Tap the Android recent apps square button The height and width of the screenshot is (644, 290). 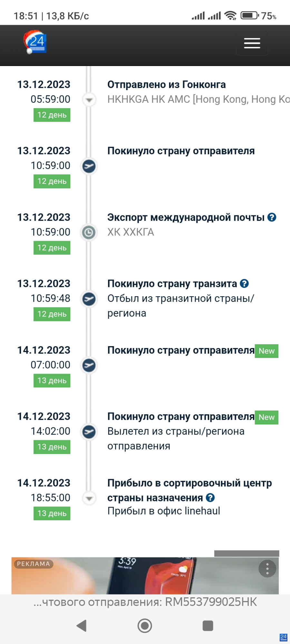pos(208,626)
